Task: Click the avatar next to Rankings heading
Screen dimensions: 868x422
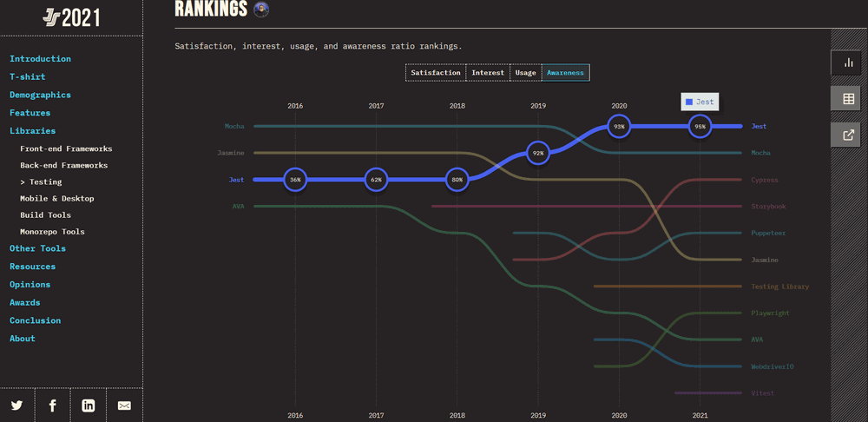Action: point(261,10)
